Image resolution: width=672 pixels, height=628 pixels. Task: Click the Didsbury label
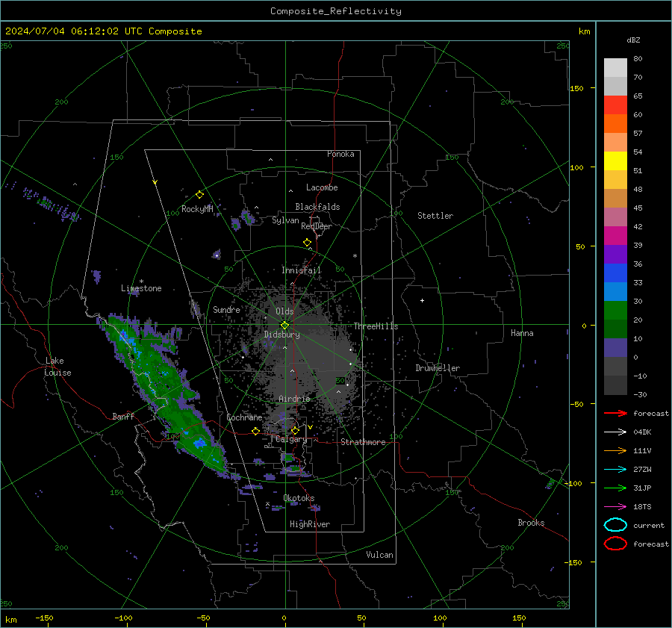[x=282, y=335]
